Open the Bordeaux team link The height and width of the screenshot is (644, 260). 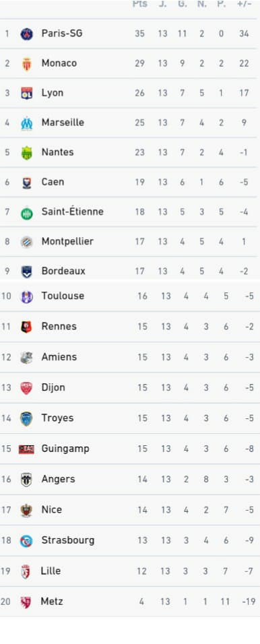pos(63,271)
